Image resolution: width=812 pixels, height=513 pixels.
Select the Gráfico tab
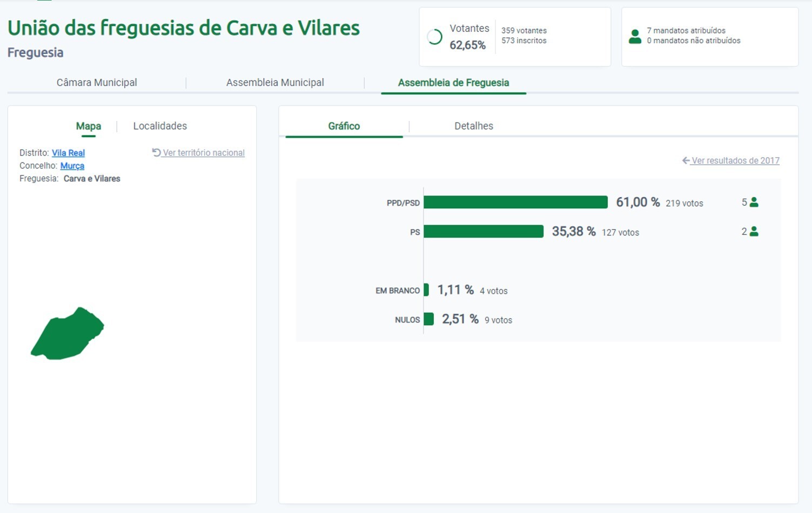pos(344,126)
